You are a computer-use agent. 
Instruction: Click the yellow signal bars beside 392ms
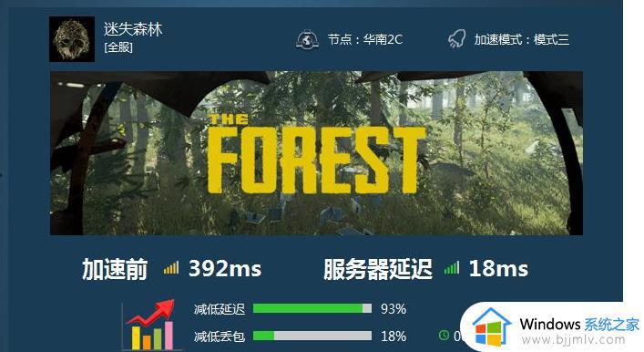click(x=171, y=268)
